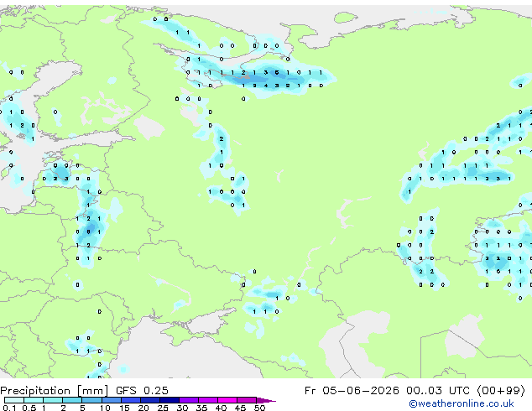Click legend tick label '35'
532x411 pixels.
pyautogui.click(x=201, y=408)
